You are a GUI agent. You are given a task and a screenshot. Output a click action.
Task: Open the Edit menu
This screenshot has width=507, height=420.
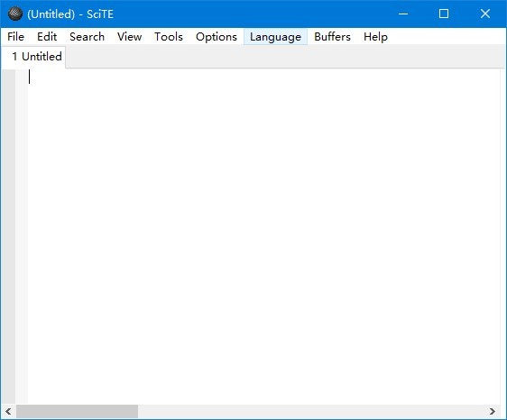[x=47, y=37]
